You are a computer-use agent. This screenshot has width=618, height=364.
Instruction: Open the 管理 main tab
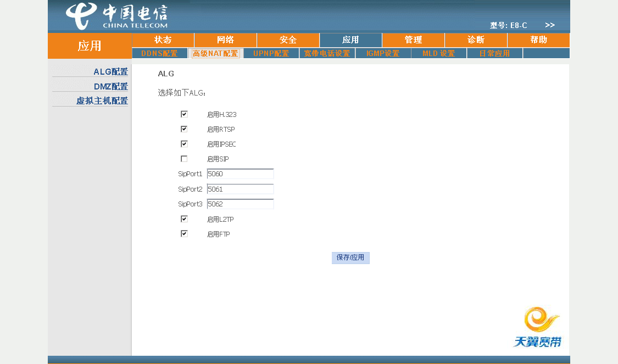[413, 40]
